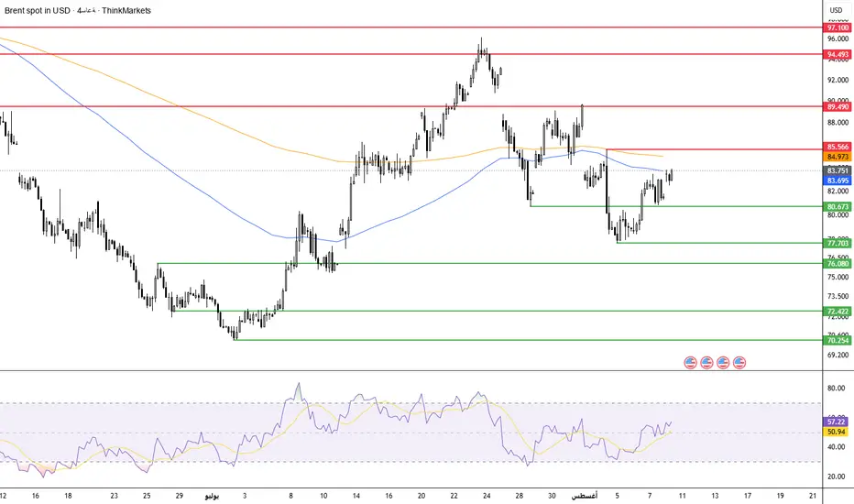This screenshot has height=504, width=854.
Task: Select the 85.566 red price label
Action: click(838, 148)
